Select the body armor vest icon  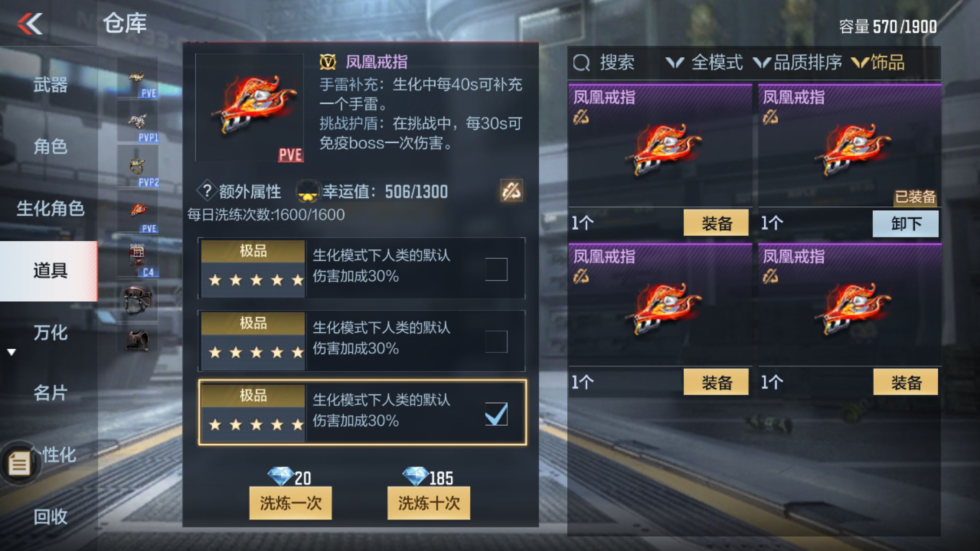click(x=138, y=340)
